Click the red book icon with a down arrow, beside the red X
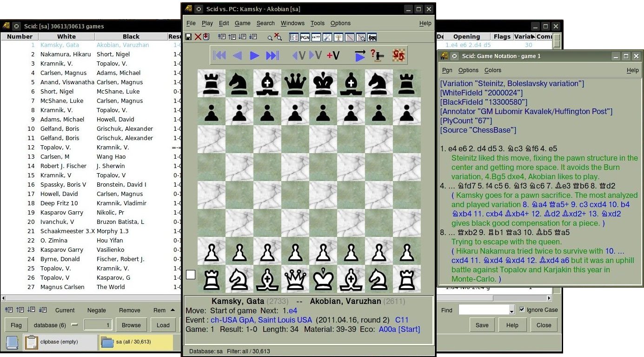The height and width of the screenshot is (357, 644). [x=206, y=37]
